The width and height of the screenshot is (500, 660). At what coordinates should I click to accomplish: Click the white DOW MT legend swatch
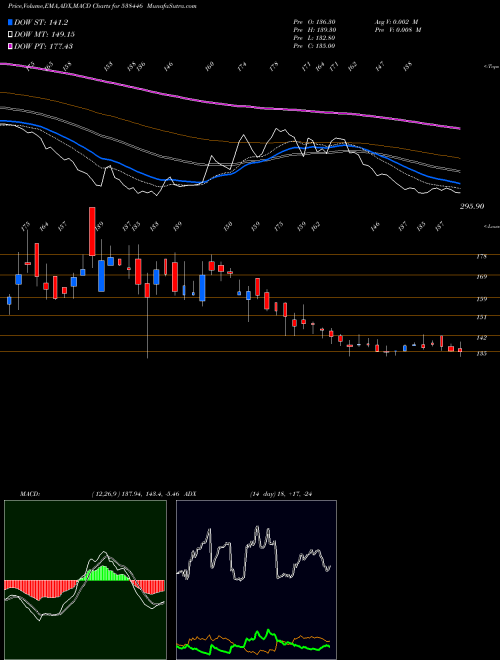click(11, 34)
